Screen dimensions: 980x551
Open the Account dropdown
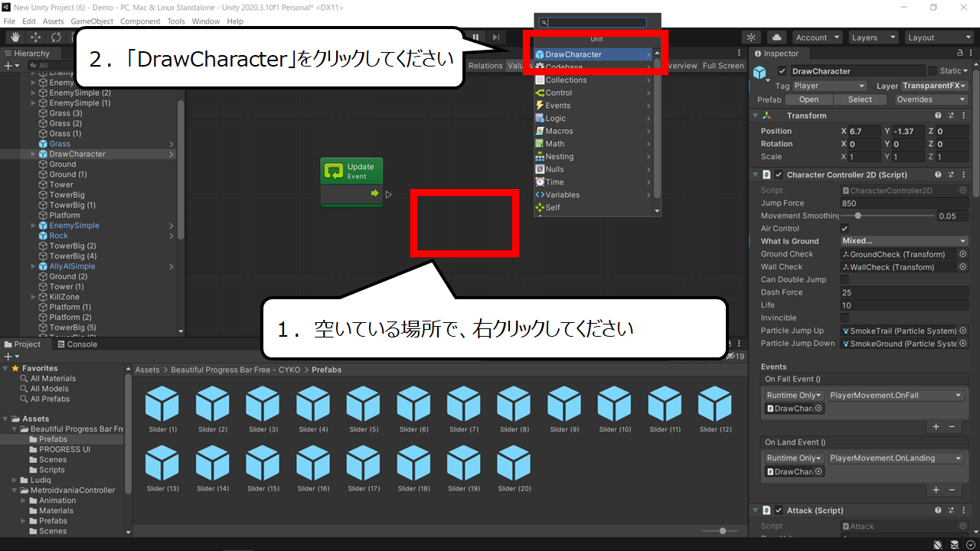pos(817,37)
